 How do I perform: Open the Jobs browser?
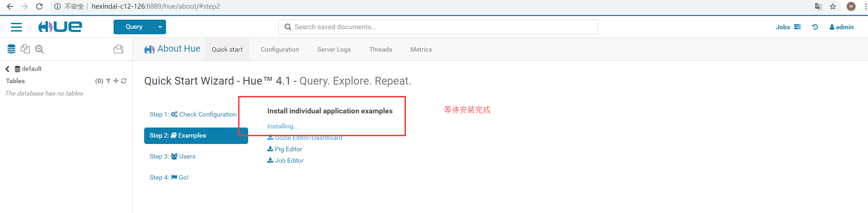click(x=783, y=27)
